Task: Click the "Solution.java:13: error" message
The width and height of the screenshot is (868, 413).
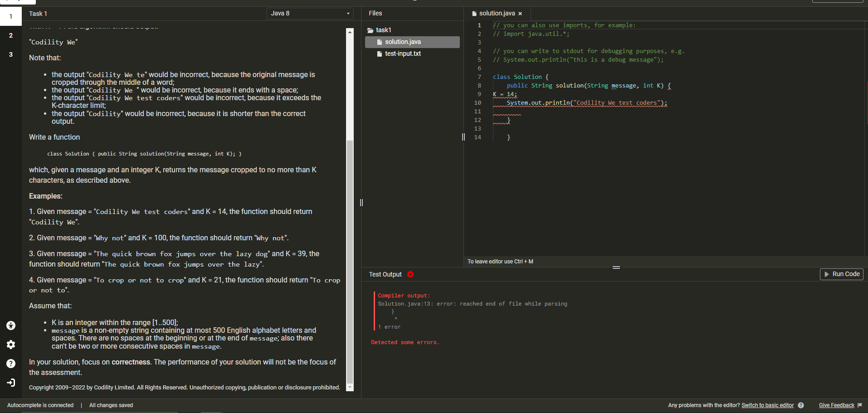Action: (473, 304)
